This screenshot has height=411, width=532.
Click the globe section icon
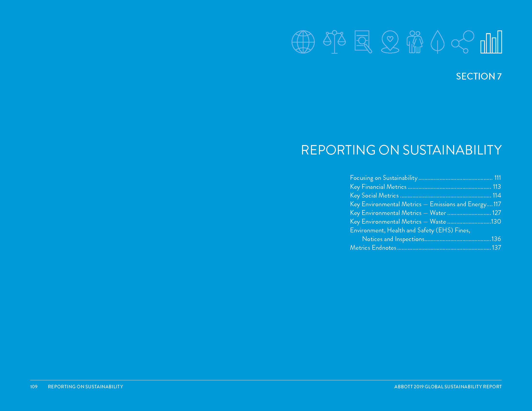point(303,42)
